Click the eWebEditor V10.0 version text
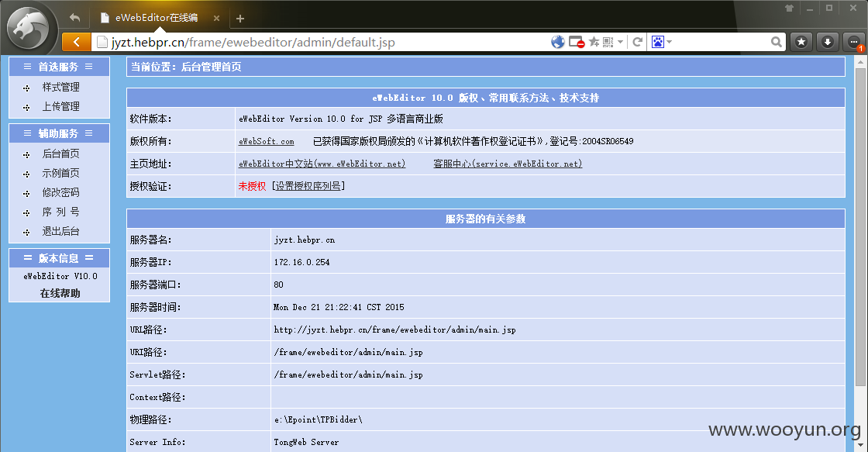868x452 pixels. pyautogui.click(x=60, y=276)
